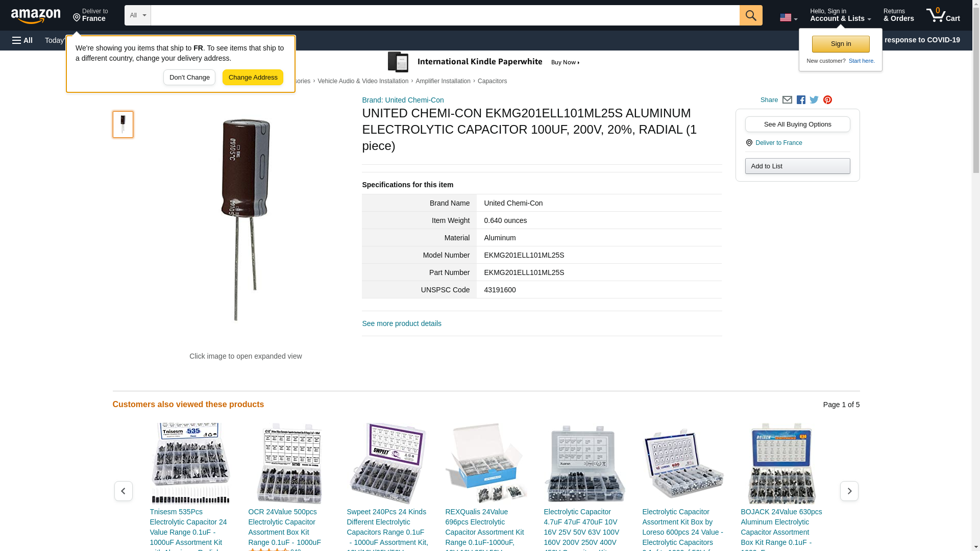Expand Account & Lists menu
Image resolution: width=980 pixels, height=551 pixels.
tap(840, 15)
